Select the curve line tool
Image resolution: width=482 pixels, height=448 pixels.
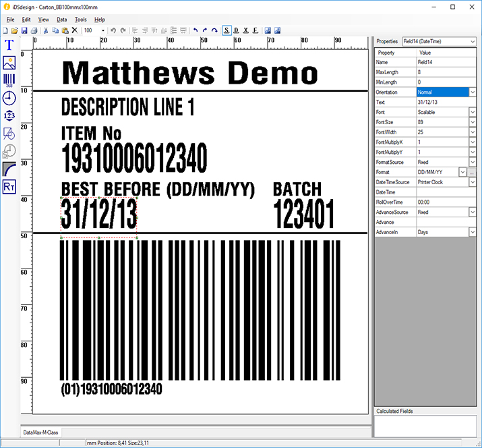[9, 169]
